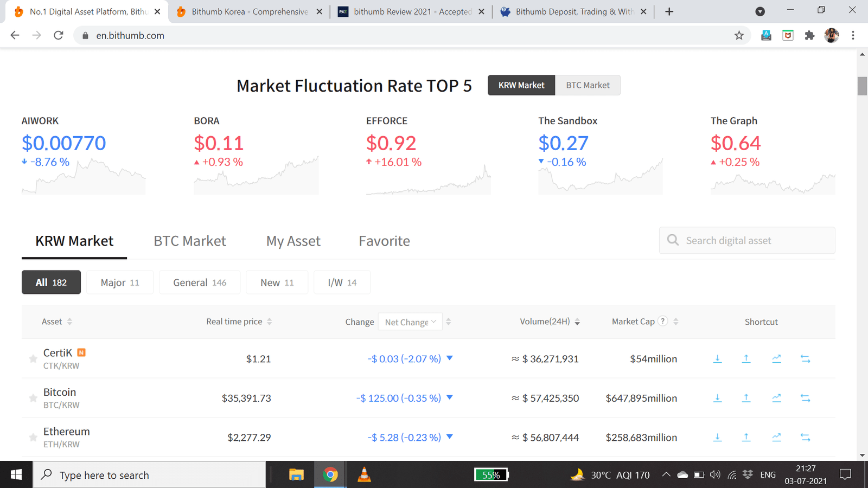
Task: Sort by the Market Cap column arrows
Action: pyautogui.click(x=675, y=322)
